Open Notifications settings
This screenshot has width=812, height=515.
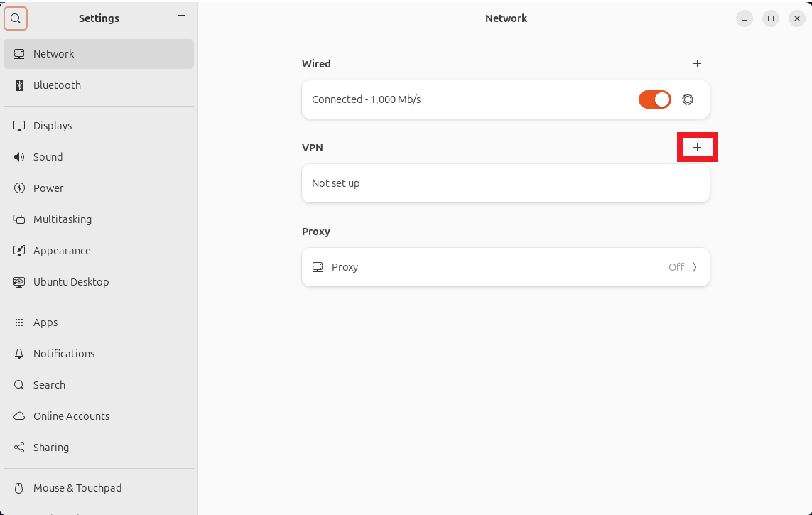(63, 354)
